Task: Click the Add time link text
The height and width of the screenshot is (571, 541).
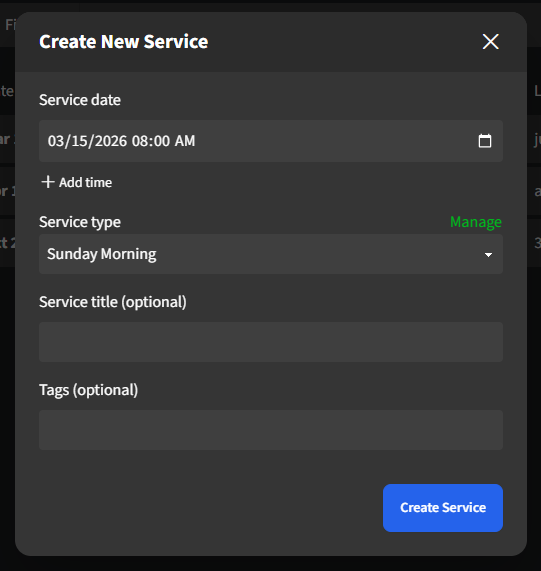Action: coord(86,182)
